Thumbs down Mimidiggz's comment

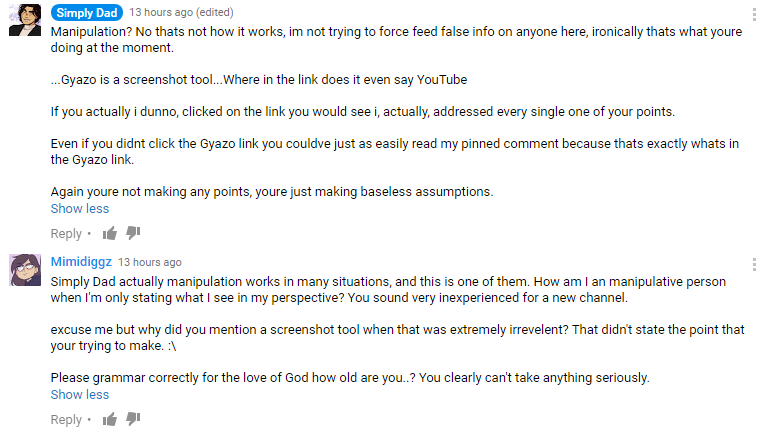(133, 419)
